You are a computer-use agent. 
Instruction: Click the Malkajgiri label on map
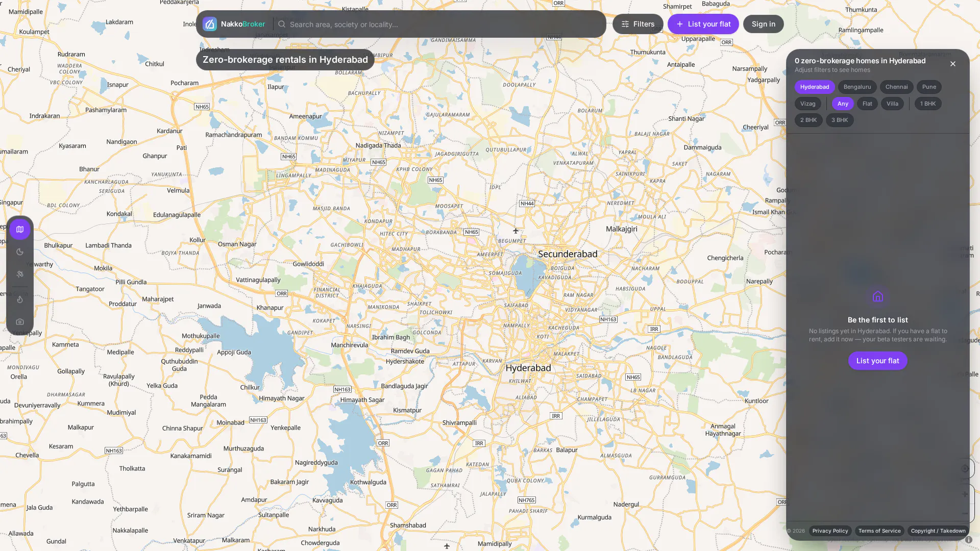[x=622, y=229]
